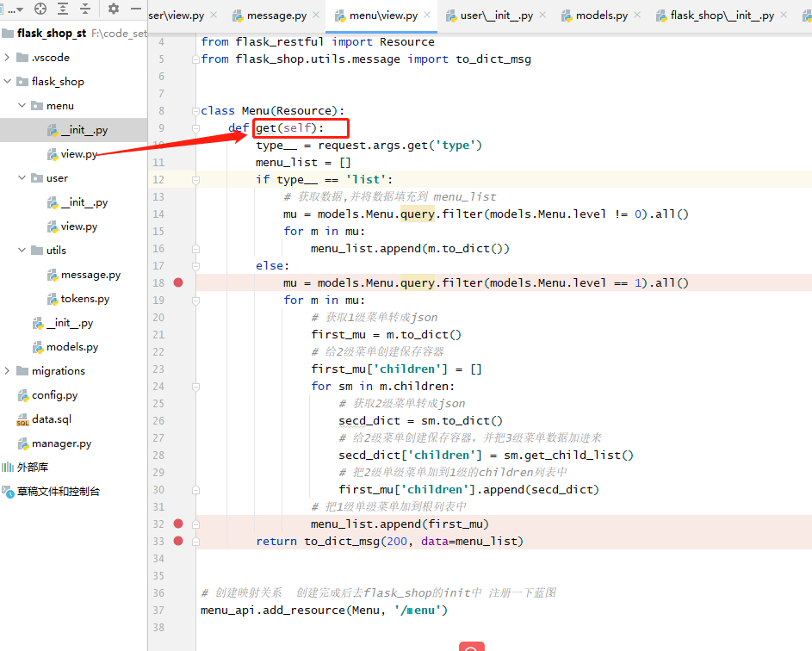
Task: Click 'to_dict_msg' in the import line
Action: coord(493,59)
